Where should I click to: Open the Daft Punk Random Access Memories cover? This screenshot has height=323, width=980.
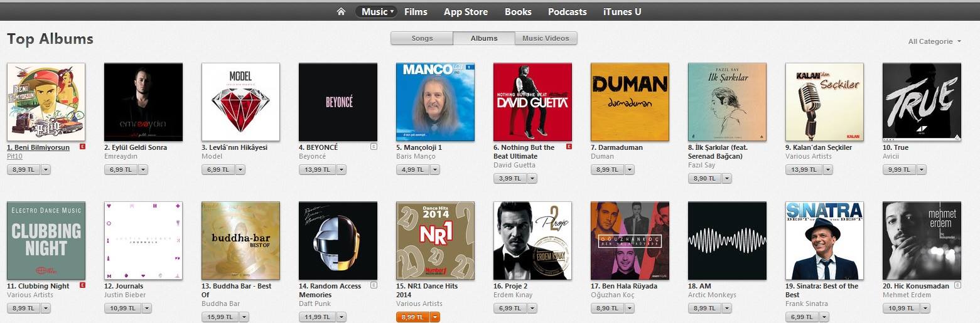tap(338, 240)
